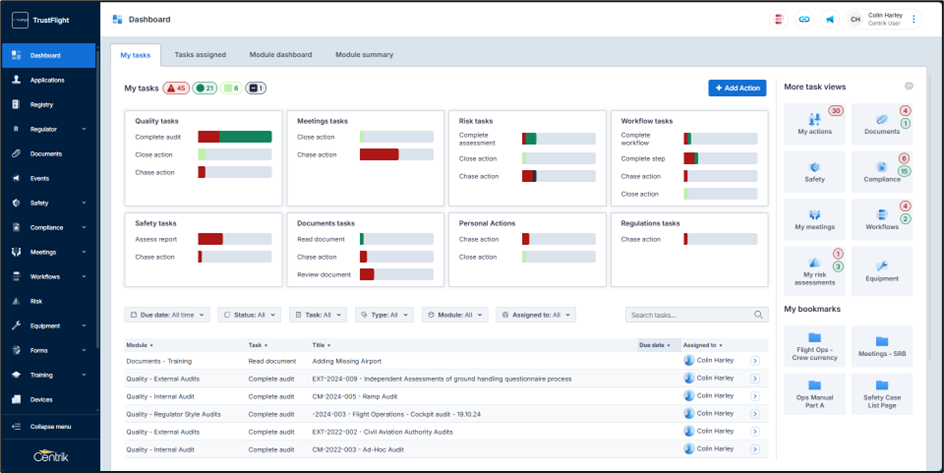Expand the Status: All filter dropdown
This screenshot has width=944, height=473.
[250, 315]
